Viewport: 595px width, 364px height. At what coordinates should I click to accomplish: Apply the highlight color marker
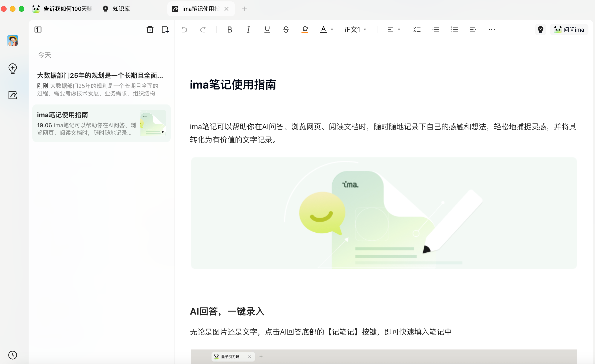click(x=305, y=30)
